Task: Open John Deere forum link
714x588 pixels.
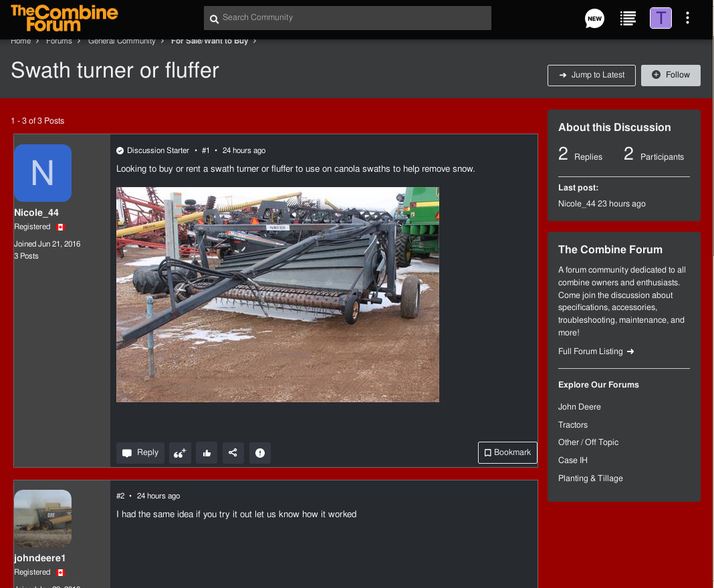Action: 579,407
